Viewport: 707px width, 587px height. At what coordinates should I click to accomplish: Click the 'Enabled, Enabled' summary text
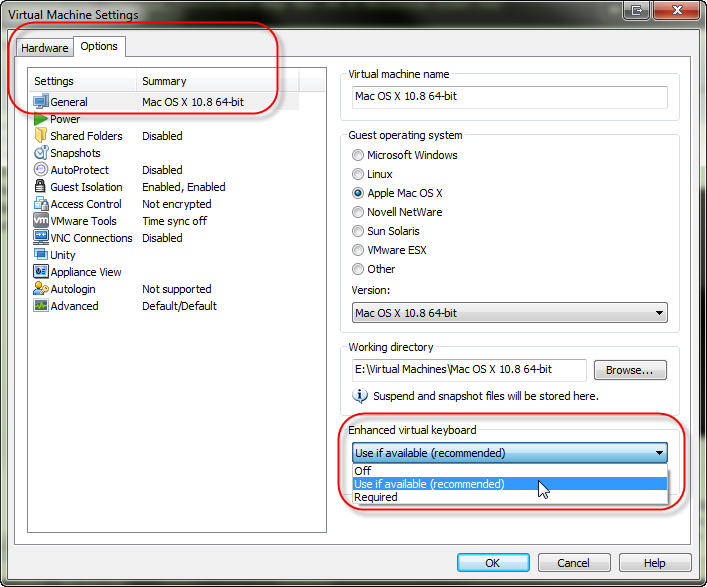(184, 187)
